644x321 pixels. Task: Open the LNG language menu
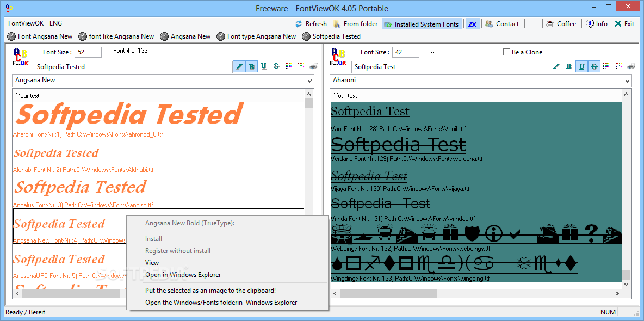(56, 23)
